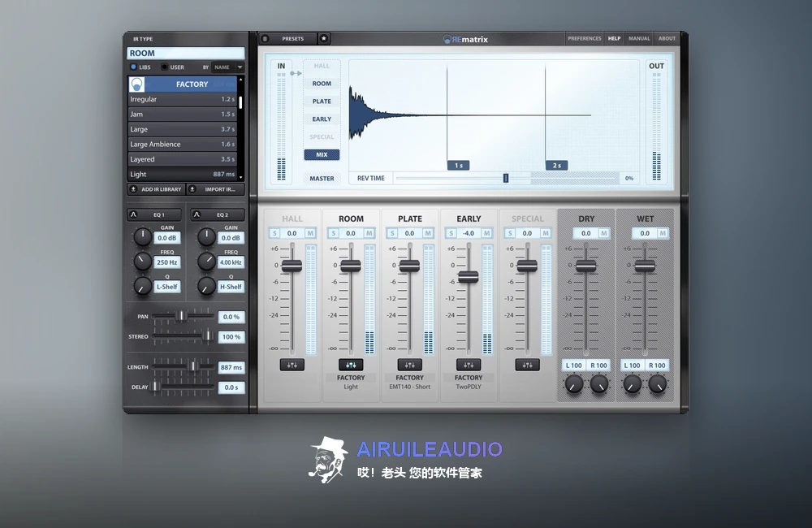Click the EQ 1 button
The image size is (812, 528).
(154, 214)
